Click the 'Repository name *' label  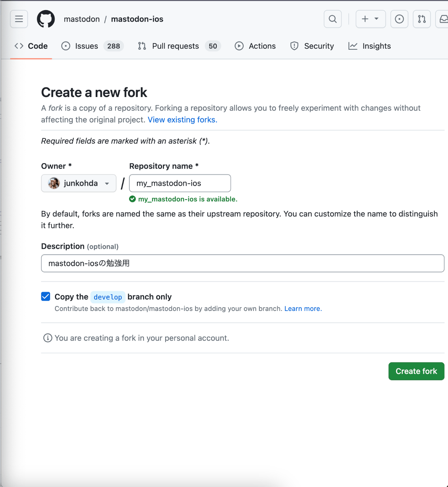pos(164,166)
